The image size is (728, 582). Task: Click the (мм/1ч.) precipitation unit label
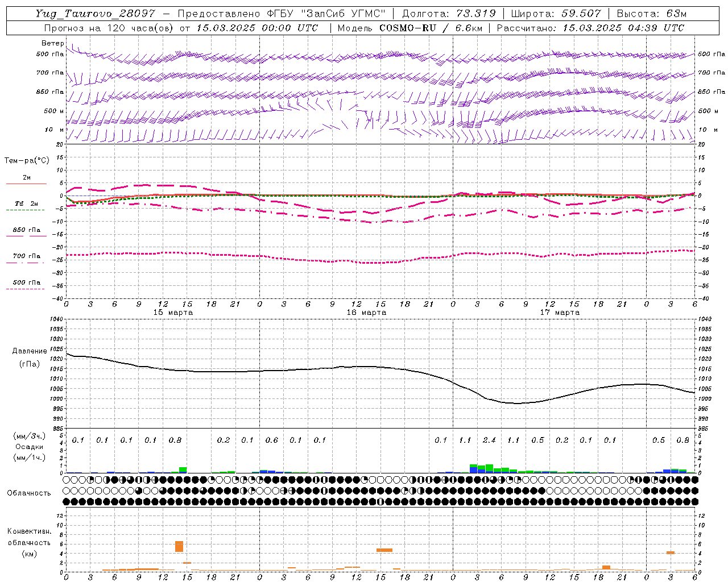coord(29,458)
